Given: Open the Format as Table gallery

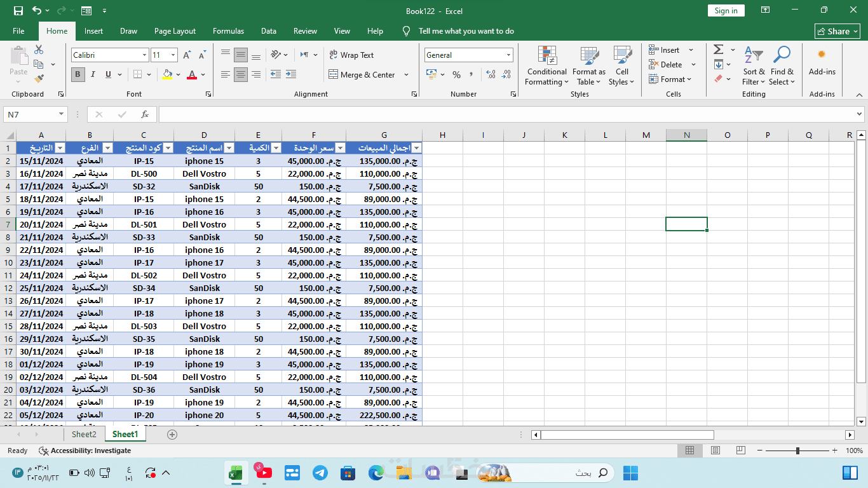Looking at the screenshot, I should click(x=588, y=65).
